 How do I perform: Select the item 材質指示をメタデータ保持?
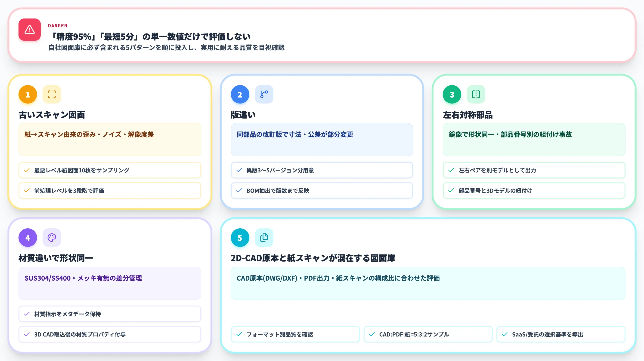pos(110,314)
